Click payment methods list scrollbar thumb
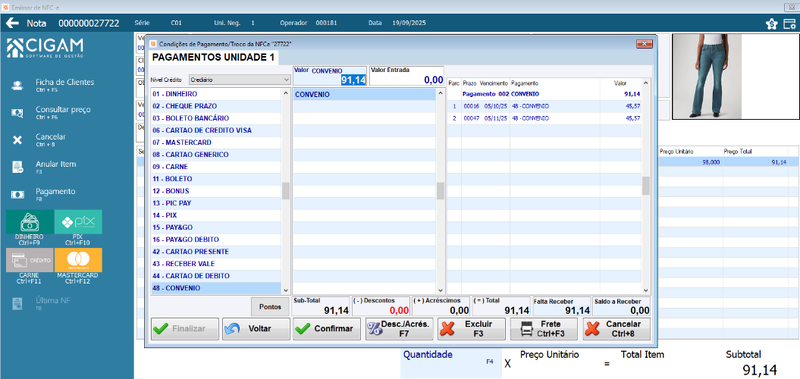Viewport: 800px width, 379px height. tap(286, 191)
